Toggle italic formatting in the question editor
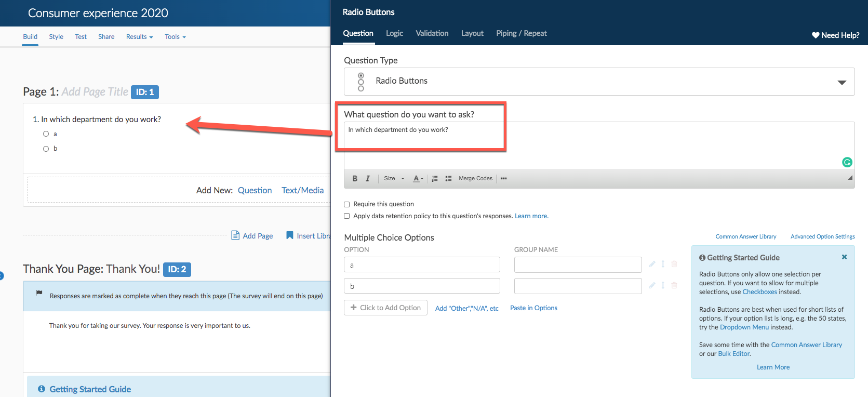The height and width of the screenshot is (397, 868). pos(368,178)
